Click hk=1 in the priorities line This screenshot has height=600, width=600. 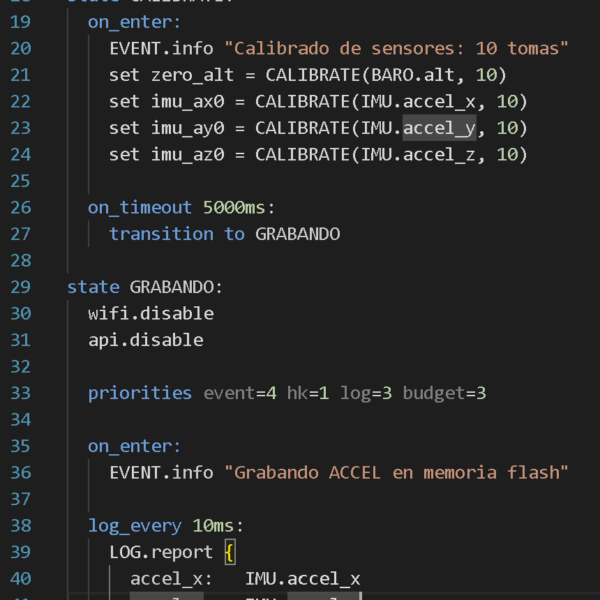point(308,393)
